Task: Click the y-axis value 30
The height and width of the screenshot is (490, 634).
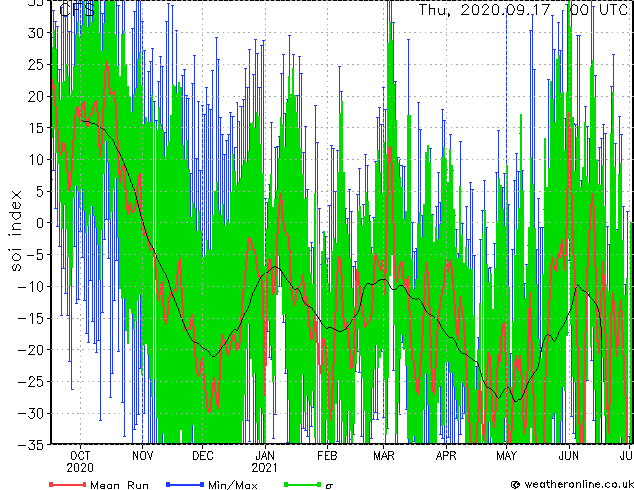Action: point(35,33)
